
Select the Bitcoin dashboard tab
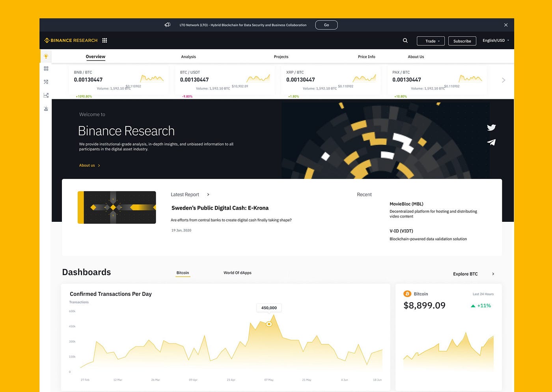(183, 273)
